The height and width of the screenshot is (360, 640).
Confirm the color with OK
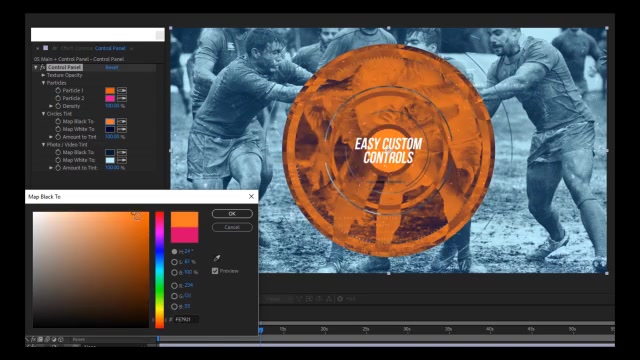[232, 214]
